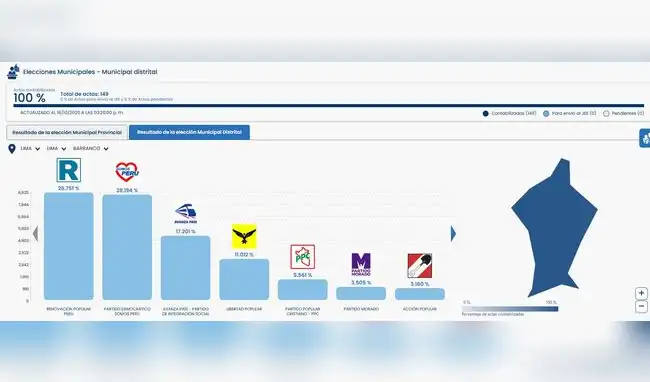Image resolution: width=650 pixels, height=382 pixels.
Task: Click the Renovación Popular 'R' party logo
Action: click(68, 170)
